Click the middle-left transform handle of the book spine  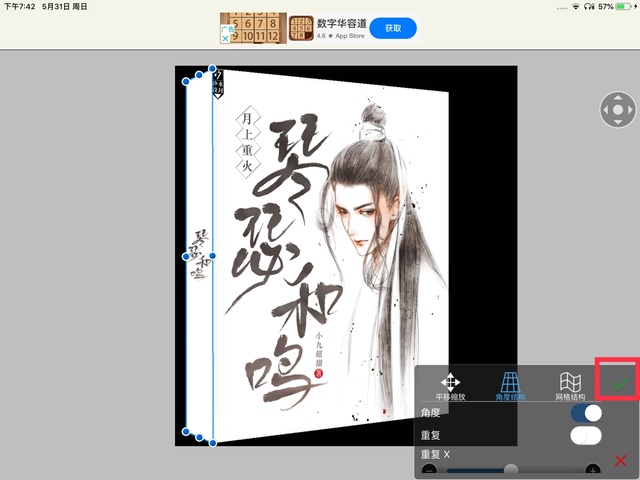coord(186,257)
